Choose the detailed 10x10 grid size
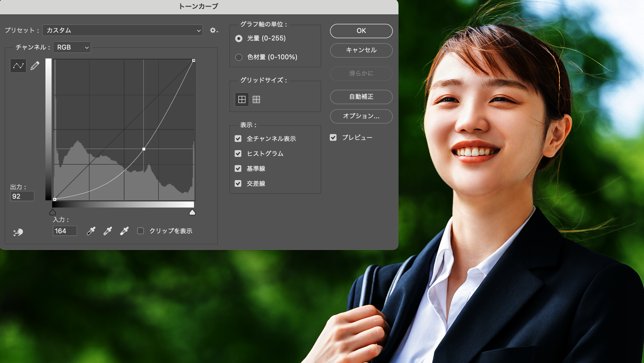Image resolution: width=644 pixels, height=363 pixels. pos(256,99)
